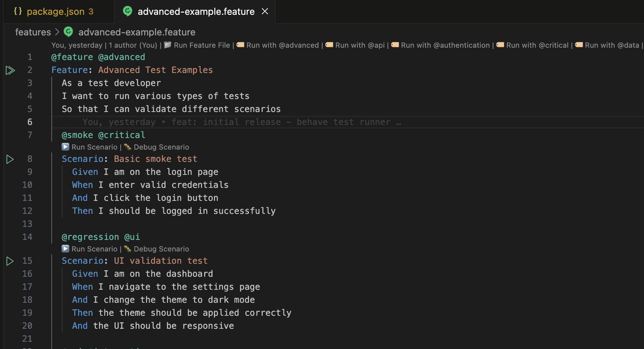Click the folder icon beside Run Feature File
This screenshot has height=349, width=644.
[168, 45]
